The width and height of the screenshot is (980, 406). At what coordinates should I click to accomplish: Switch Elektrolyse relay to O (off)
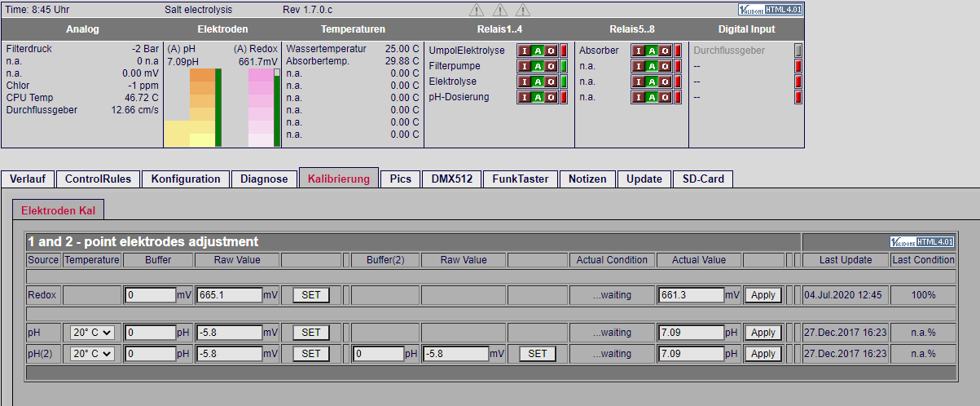point(551,82)
